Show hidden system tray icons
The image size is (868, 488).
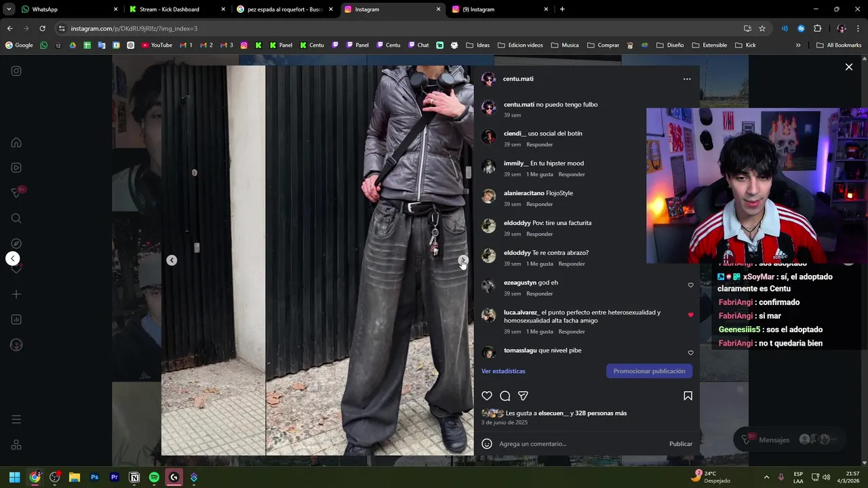click(x=766, y=477)
